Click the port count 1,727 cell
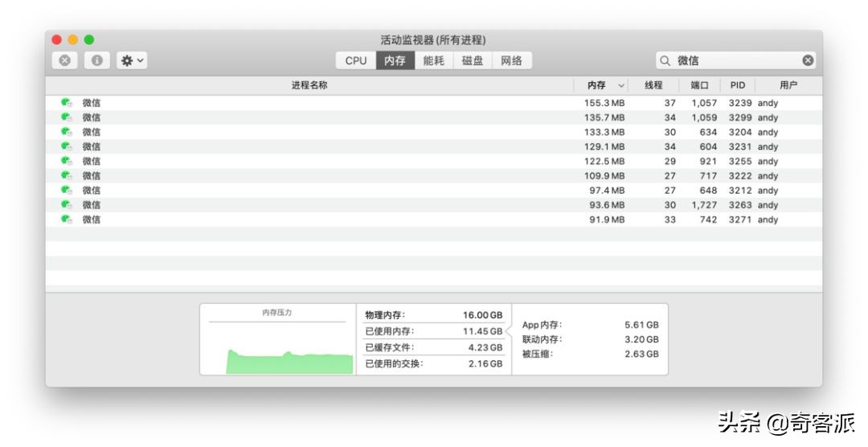 (704, 205)
